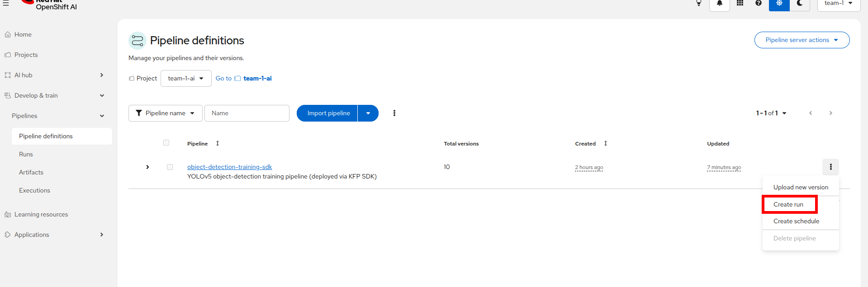The height and width of the screenshot is (287, 868).
Task: Open the team-1-ai project selector
Action: (x=186, y=78)
